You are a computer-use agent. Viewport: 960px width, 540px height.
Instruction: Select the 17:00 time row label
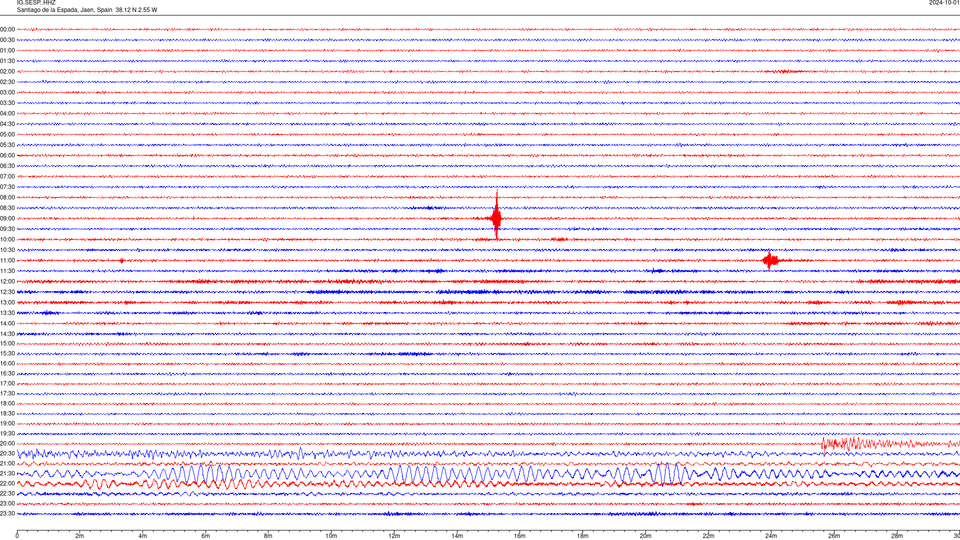7,384
